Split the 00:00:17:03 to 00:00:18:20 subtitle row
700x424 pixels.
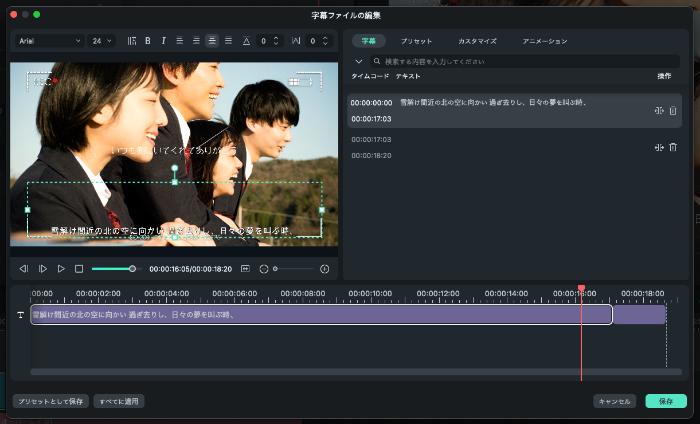659,147
